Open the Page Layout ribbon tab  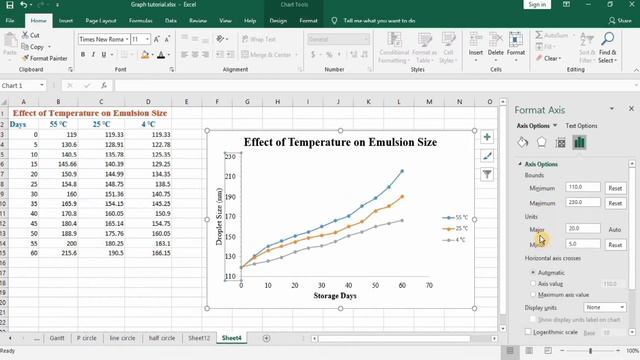[101, 20]
